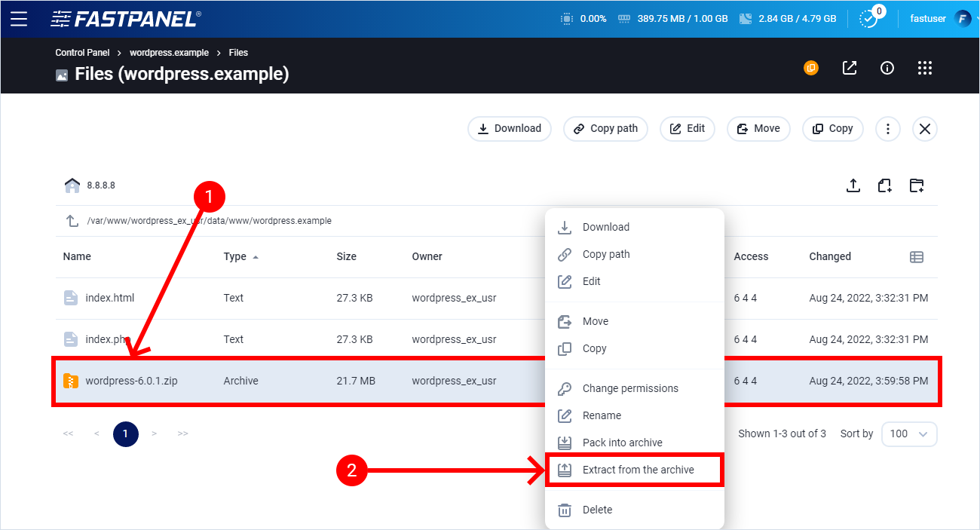This screenshot has height=530, width=980.
Task: Choose Move in the context menu
Action: (634, 321)
